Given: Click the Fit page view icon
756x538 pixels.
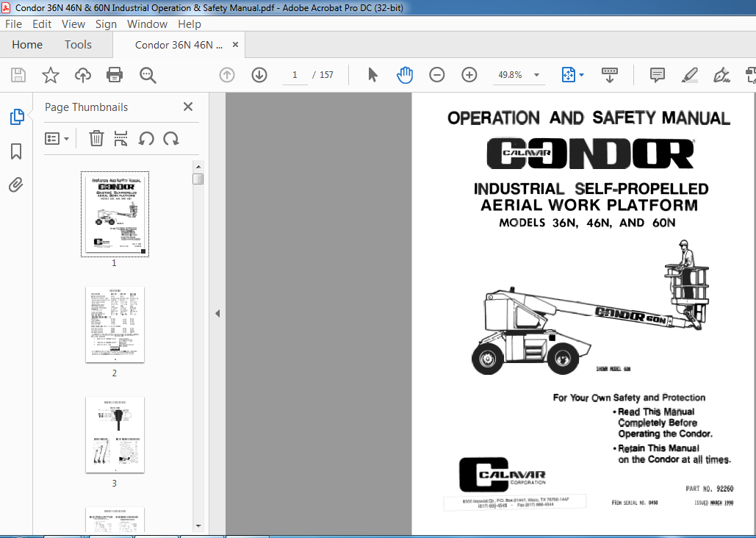Looking at the screenshot, I should point(569,75).
